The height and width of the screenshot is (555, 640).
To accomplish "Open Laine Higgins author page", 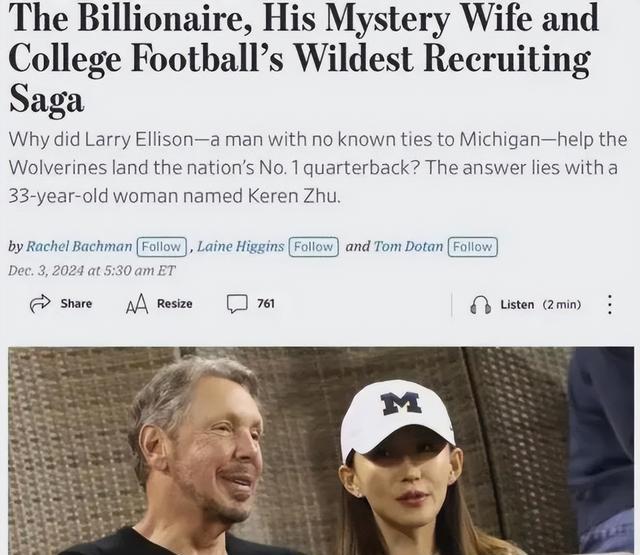I will click(x=241, y=246).
